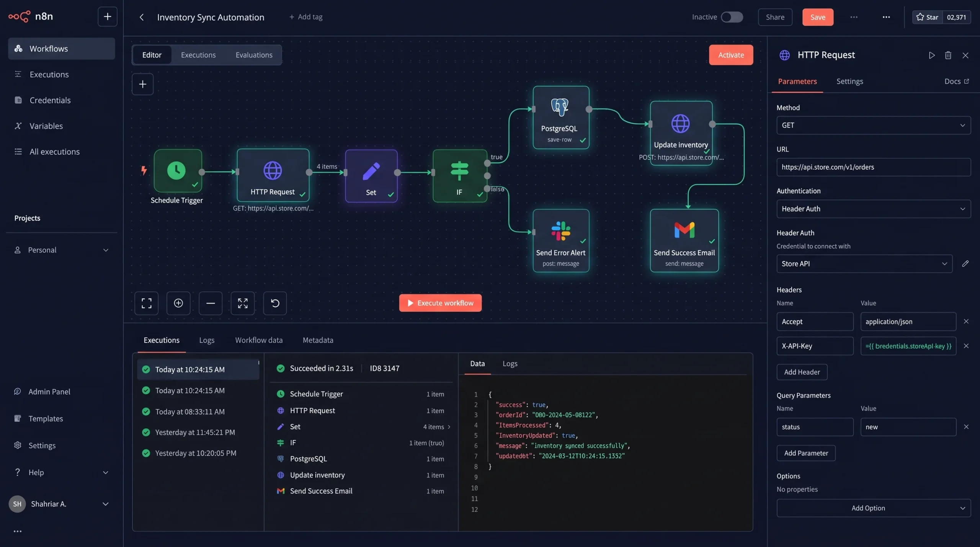This screenshot has width=980, height=547.
Task: Toggle the Inactive workflow switch
Action: (732, 17)
